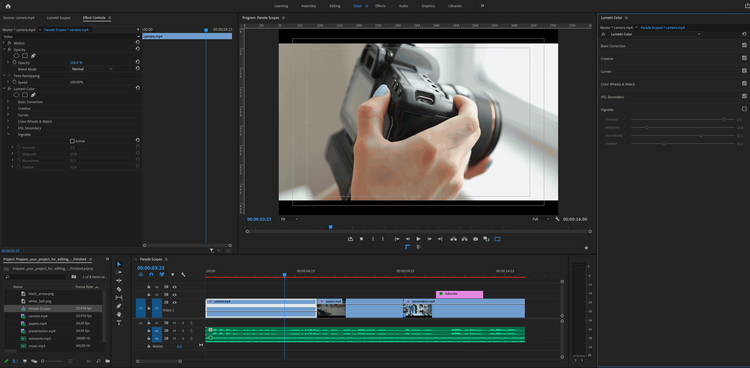Click Master * camera.mp4 in Lumetri panel
Viewport: 750px width, 368px height.
[x=617, y=28]
